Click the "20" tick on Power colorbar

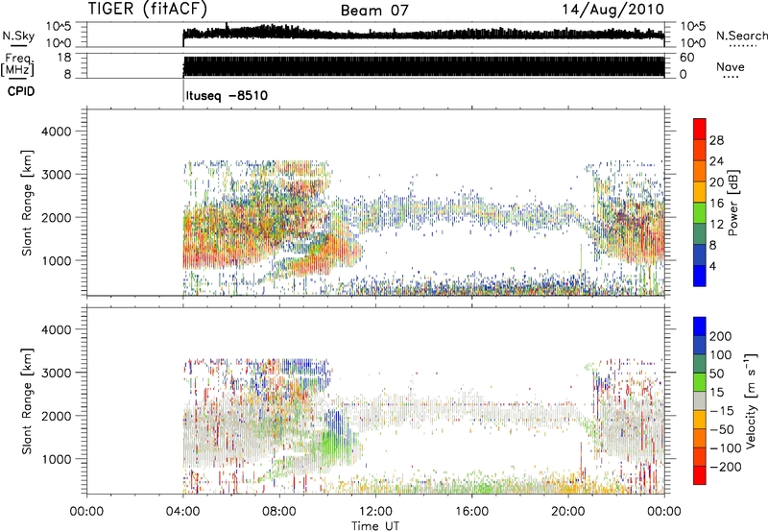pyautogui.click(x=716, y=182)
